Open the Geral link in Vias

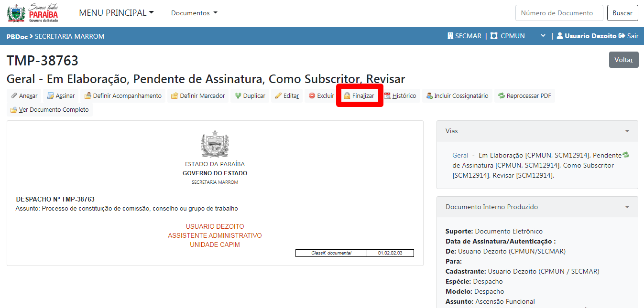point(460,155)
